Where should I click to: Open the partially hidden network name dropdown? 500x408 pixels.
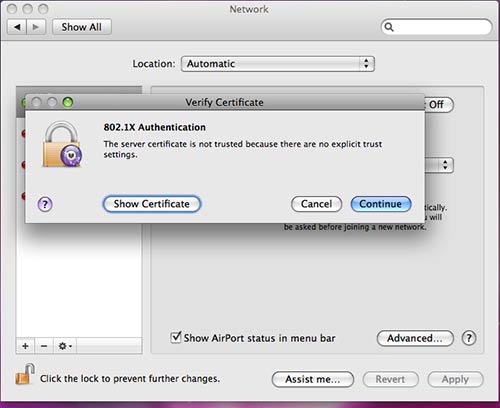coord(439,165)
